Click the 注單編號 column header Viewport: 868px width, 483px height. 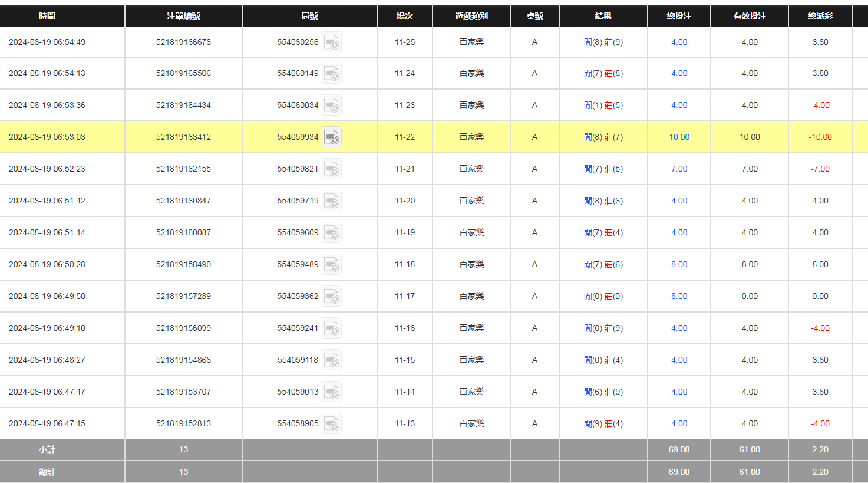point(183,16)
